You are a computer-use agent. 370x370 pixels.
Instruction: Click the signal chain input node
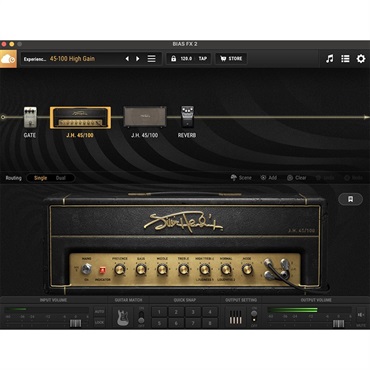pyautogui.click(x=3, y=117)
